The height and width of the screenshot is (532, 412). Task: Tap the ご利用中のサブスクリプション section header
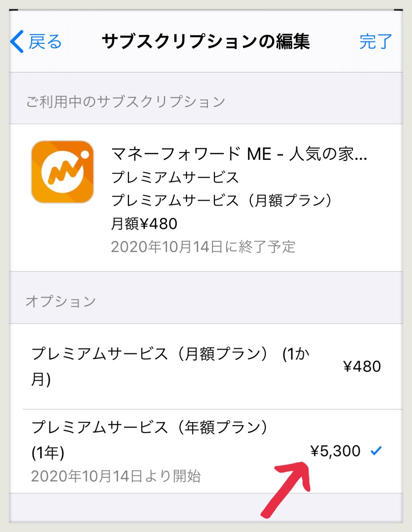(126, 101)
